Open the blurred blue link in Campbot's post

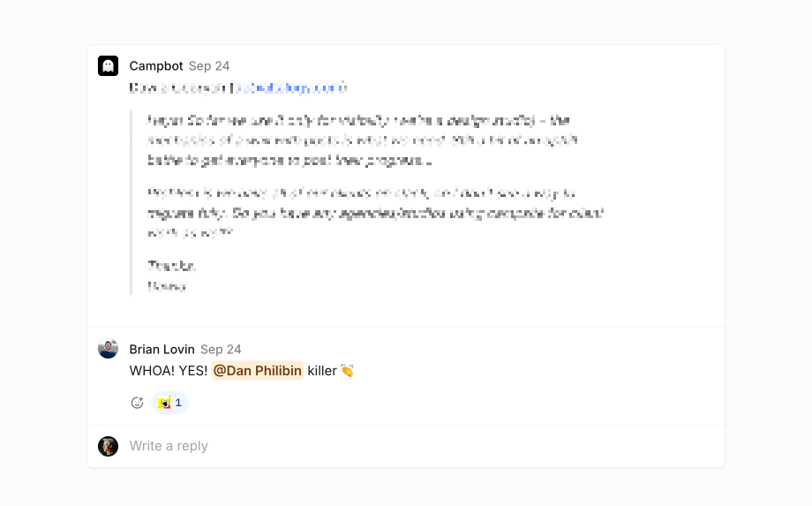(289, 88)
